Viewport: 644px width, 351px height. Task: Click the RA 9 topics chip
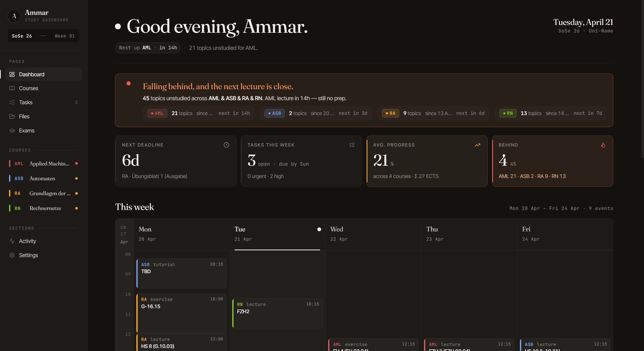click(x=433, y=113)
